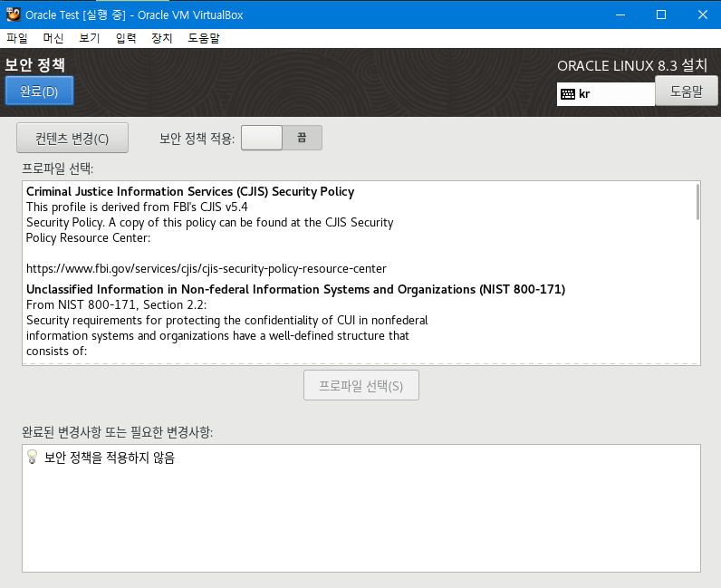Open the 보기 menu

coord(89,38)
